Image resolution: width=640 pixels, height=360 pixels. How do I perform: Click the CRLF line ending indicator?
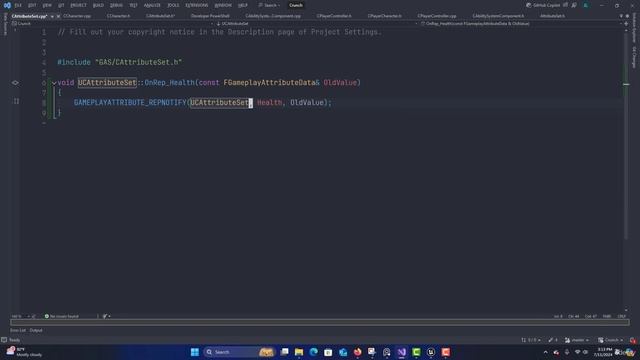tap(622, 316)
